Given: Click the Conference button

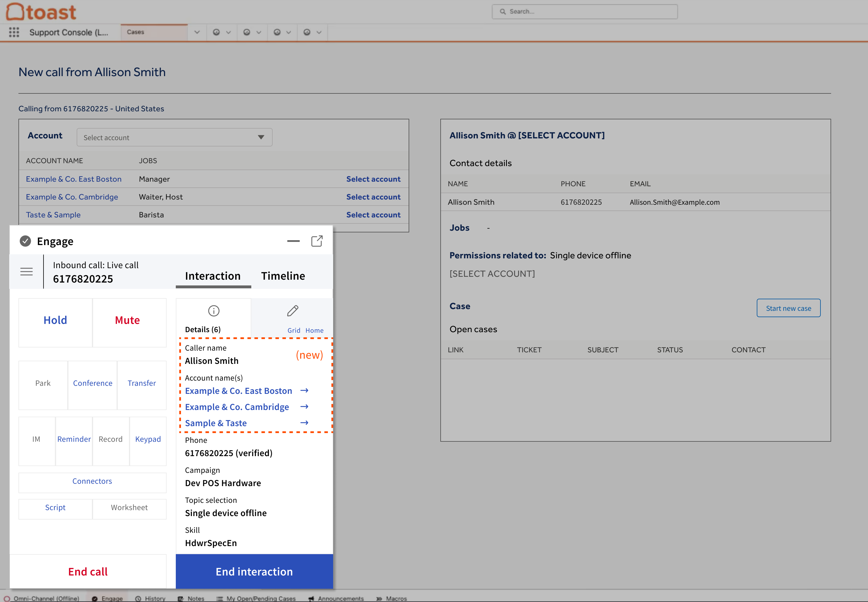Looking at the screenshot, I should 93,385.
